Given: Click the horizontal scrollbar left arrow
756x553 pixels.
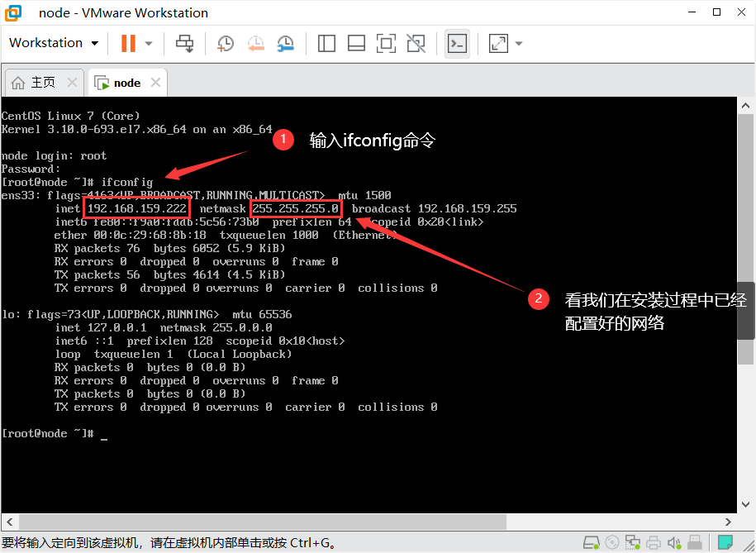Looking at the screenshot, I should 10,522.
